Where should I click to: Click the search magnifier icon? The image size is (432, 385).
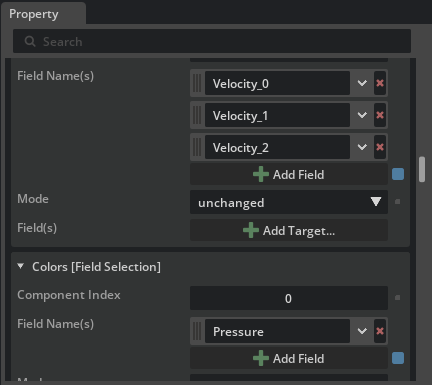[x=30, y=42]
